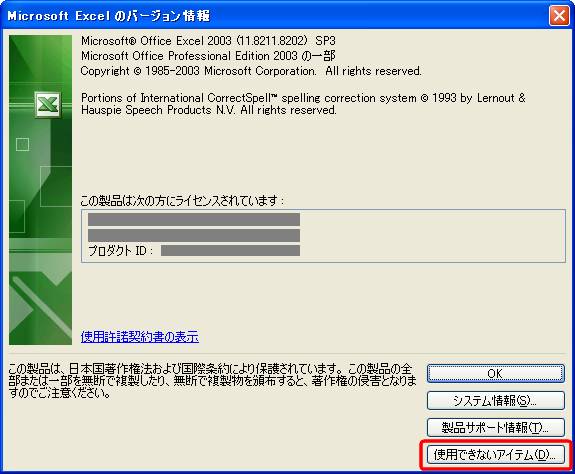Open 使用できないアイテム(D)... disabled items
Viewport: 575px width, 474px height.
(495, 455)
